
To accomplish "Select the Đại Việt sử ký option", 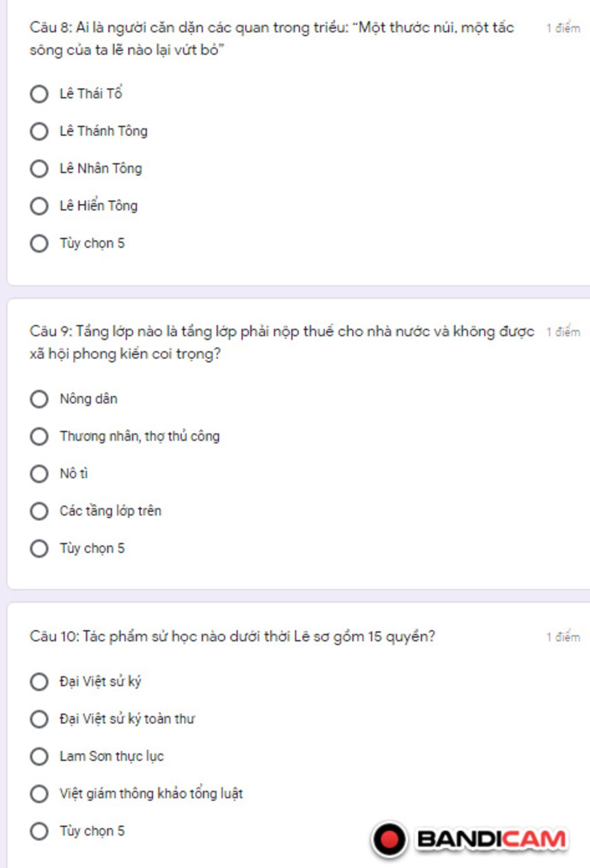I will coord(39,682).
